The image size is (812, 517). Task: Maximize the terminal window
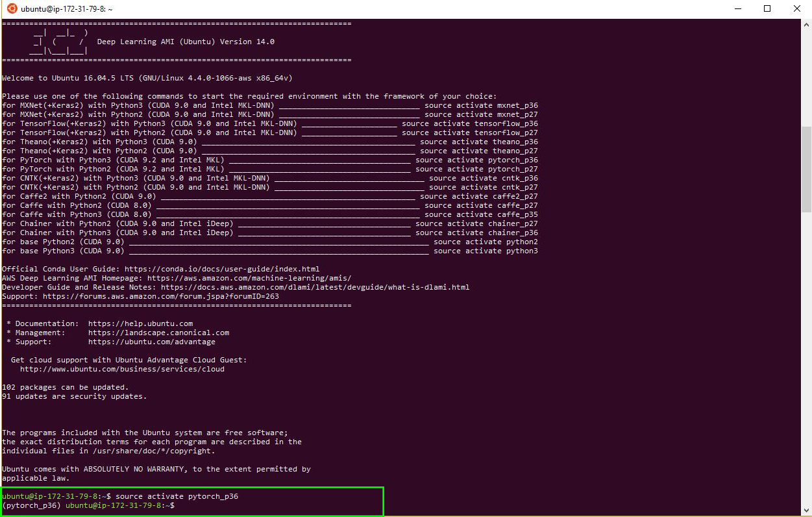click(x=767, y=9)
